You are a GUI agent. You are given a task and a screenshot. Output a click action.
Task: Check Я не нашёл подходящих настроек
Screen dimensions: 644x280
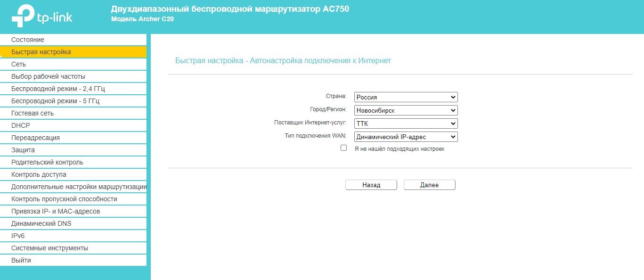pyautogui.click(x=343, y=148)
